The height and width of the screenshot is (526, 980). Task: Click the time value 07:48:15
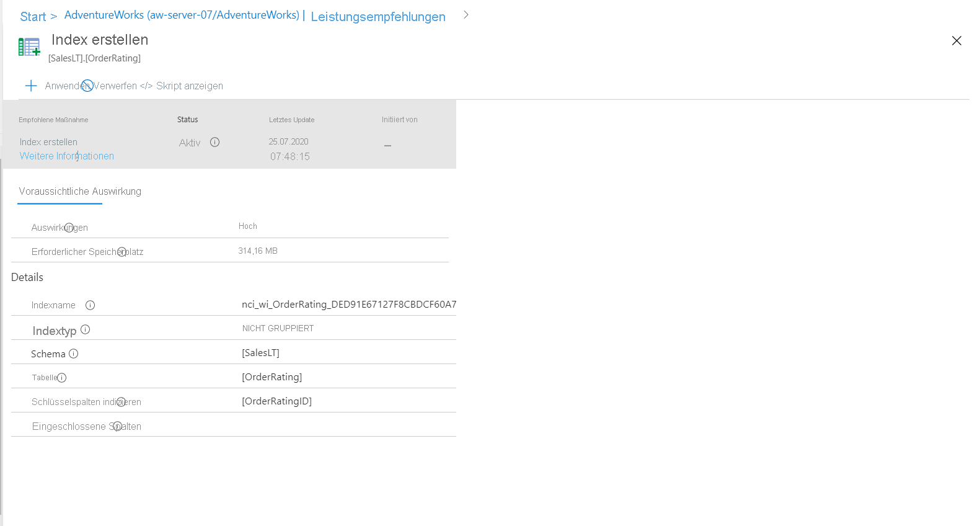coord(290,156)
